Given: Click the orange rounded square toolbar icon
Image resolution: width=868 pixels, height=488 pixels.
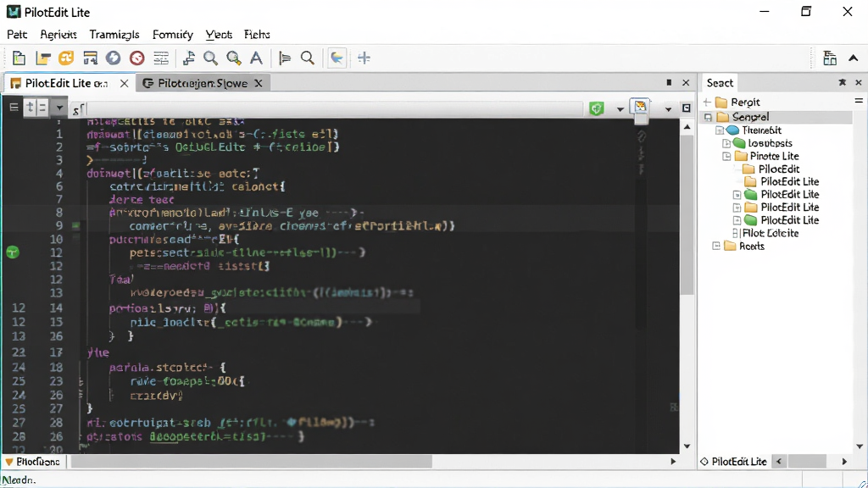Looking at the screenshot, I should click(66, 58).
